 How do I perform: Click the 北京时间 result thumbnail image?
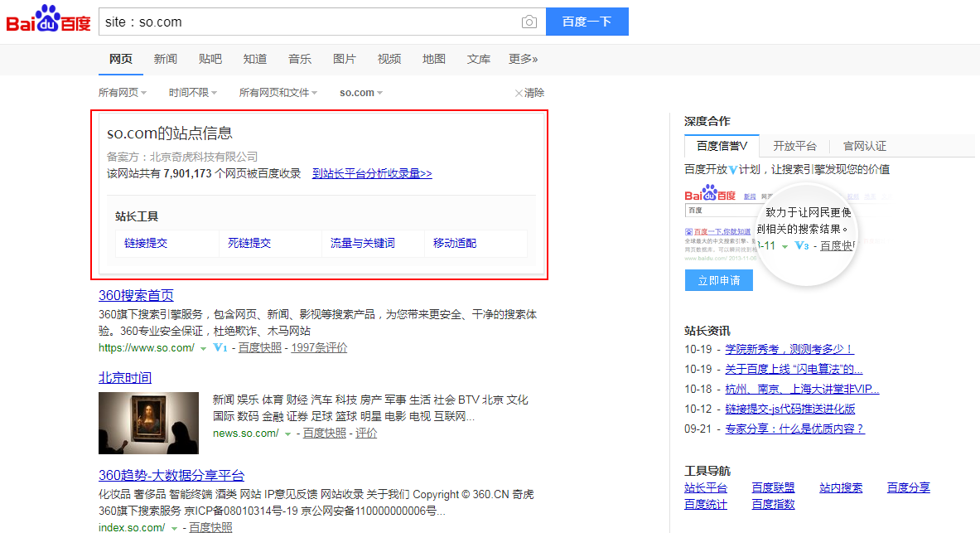(149, 423)
